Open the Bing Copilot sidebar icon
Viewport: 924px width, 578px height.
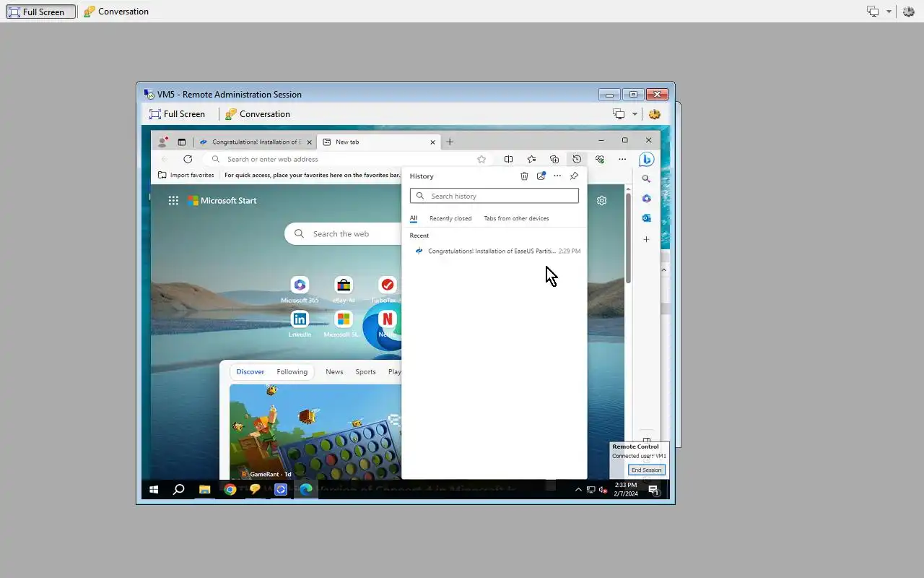[x=646, y=159]
